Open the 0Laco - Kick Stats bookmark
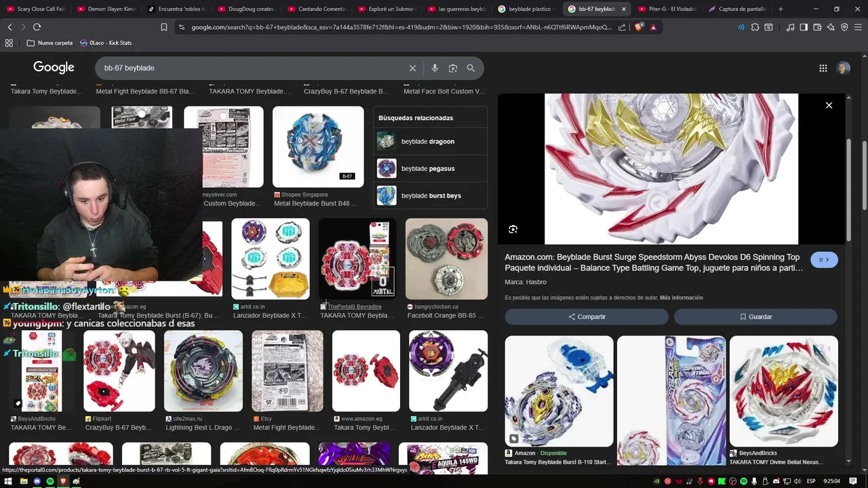This screenshot has width=868, height=488. pyautogui.click(x=105, y=43)
